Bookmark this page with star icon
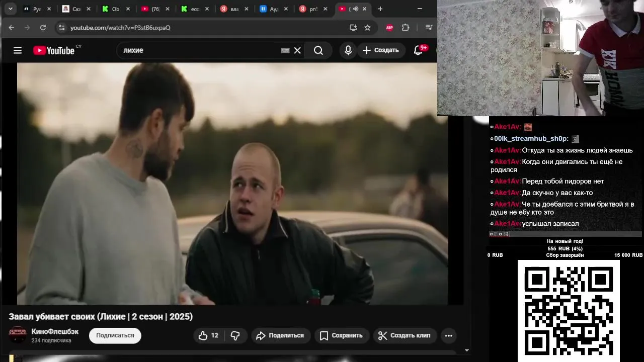 click(x=367, y=28)
